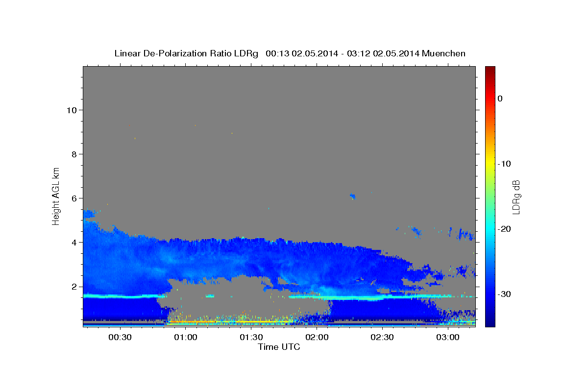The image size is (588, 392).
Task: Click the 'Time UTC' x-axis label
Action: point(279,347)
